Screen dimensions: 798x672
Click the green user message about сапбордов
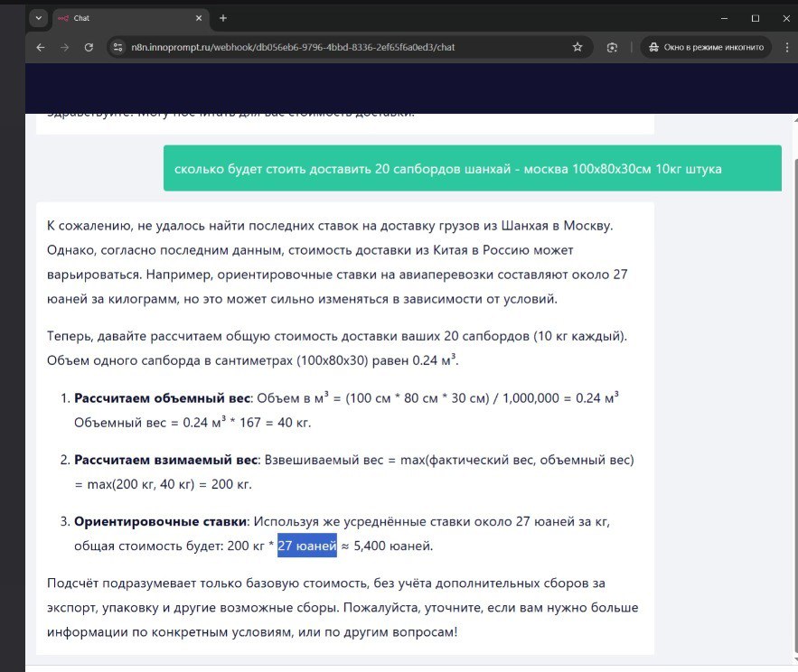coord(472,169)
